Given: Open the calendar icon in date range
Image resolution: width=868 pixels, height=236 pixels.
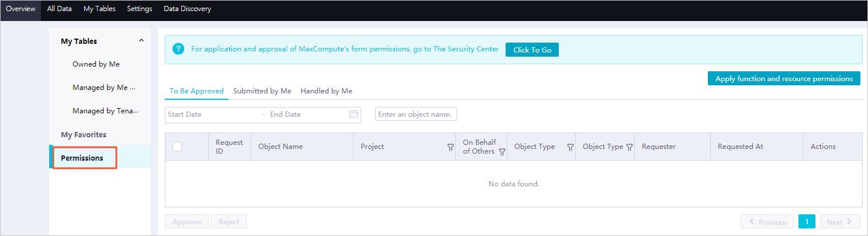Looking at the screenshot, I should click(354, 114).
